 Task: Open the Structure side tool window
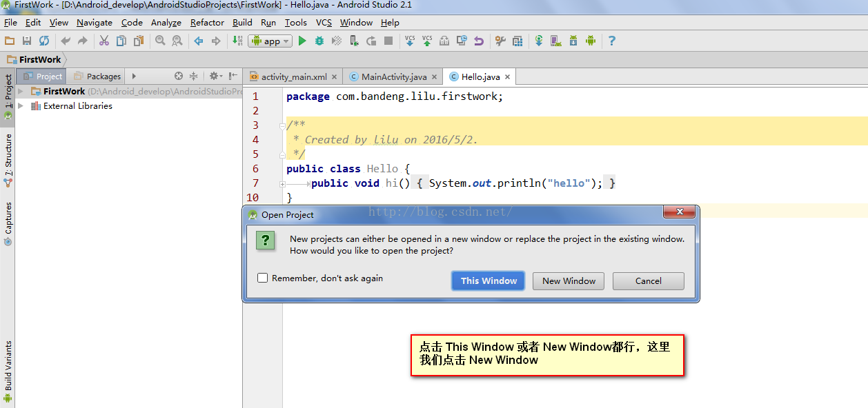[x=8, y=161]
